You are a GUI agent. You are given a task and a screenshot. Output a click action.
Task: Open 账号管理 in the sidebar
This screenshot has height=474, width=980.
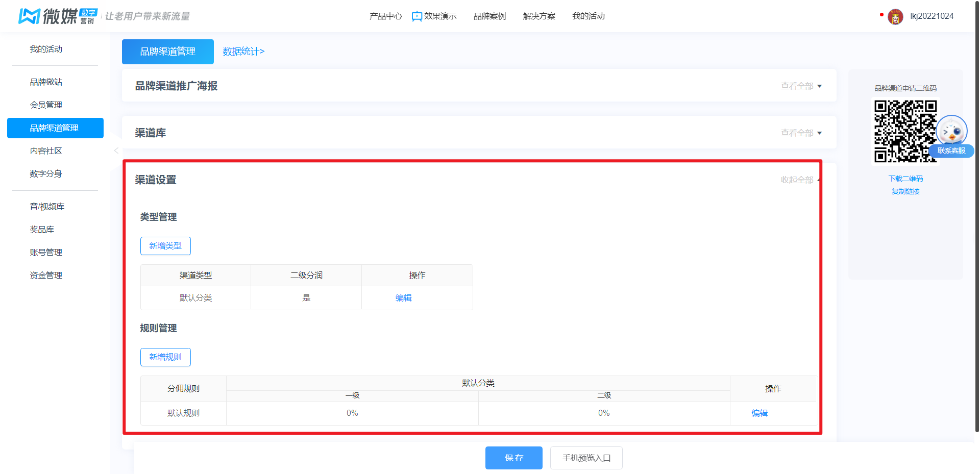(46, 253)
